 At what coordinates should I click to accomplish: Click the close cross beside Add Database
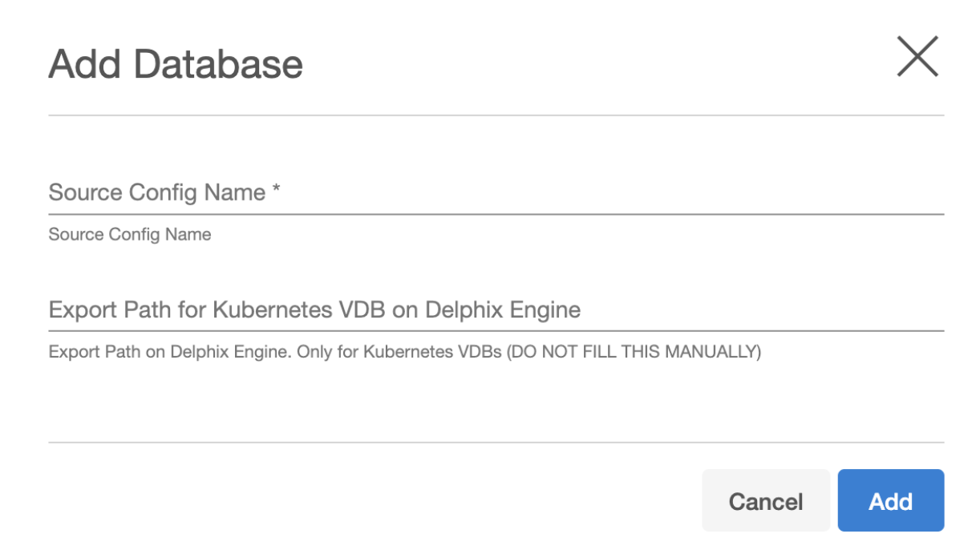tap(917, 57)
